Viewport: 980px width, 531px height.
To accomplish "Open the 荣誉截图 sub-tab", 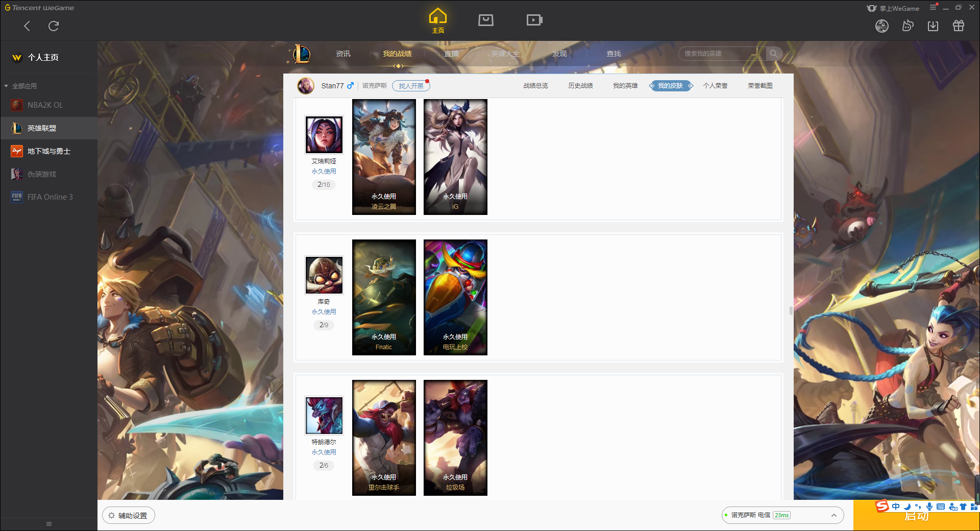I will tap(760, 86).
